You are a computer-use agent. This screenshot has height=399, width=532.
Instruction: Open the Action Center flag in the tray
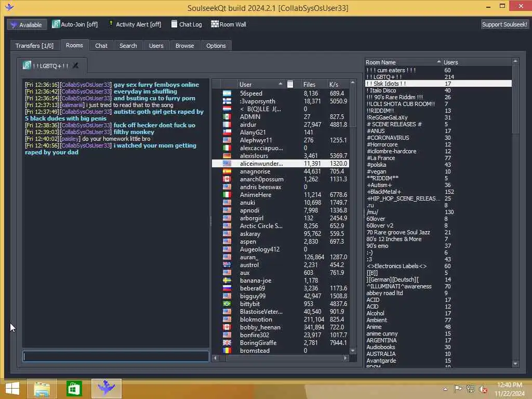pos(458,389)
